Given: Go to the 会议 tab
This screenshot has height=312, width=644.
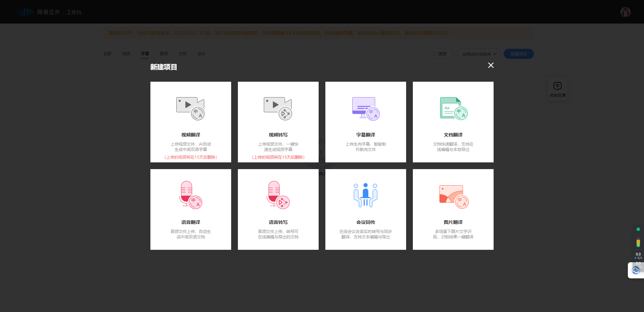Looking at the screenshot, I should coord(202,54).
